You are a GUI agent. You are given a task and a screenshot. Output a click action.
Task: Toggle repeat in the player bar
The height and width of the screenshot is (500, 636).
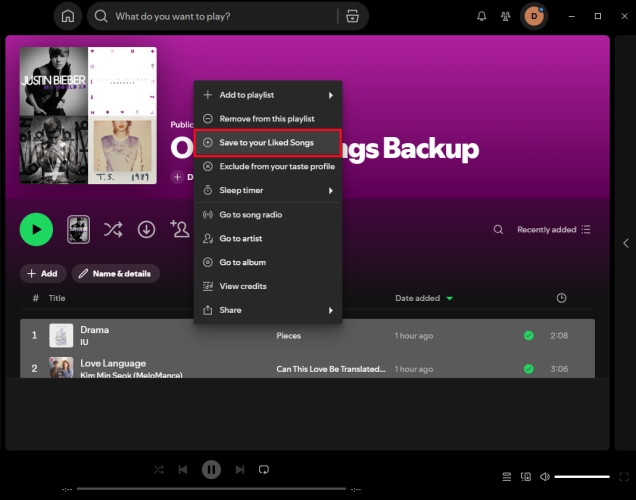click(264, 470)
